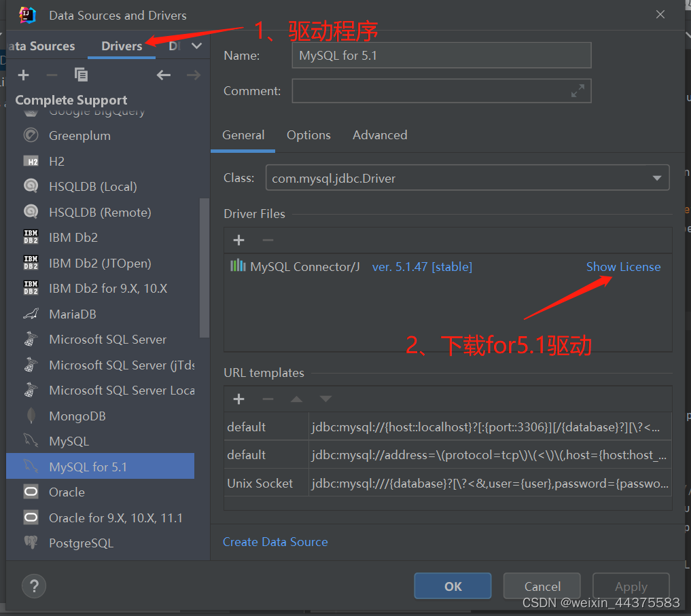691x616 pixels.
Task: Click the driver list vertical scrollbar
Action: click(x=204, y=268)
